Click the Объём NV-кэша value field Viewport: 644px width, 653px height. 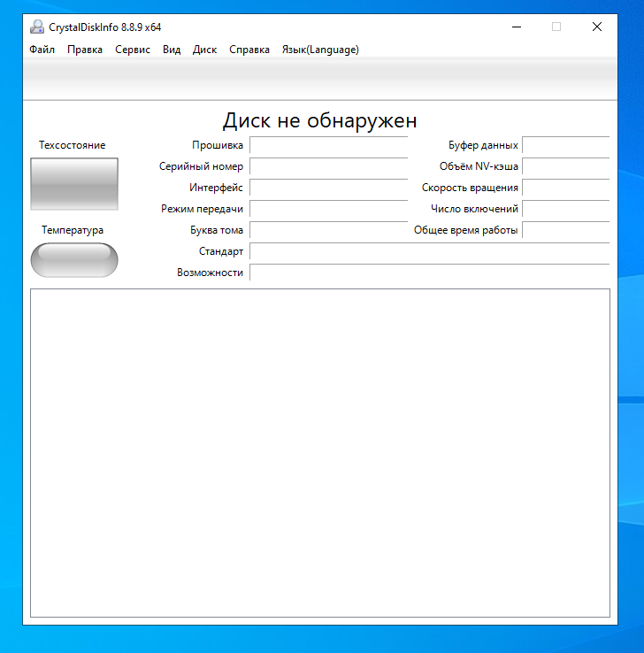click(x=566, y=166)
